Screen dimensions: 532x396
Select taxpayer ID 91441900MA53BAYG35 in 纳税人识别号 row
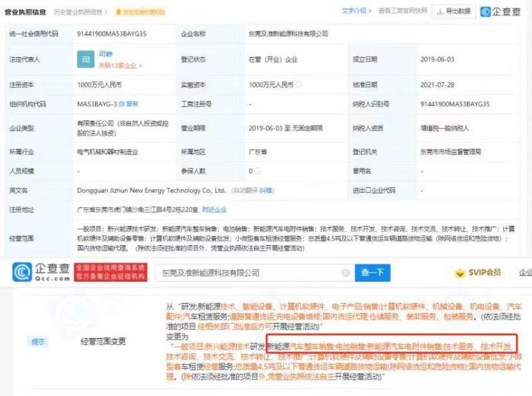(x=455, y=104)
